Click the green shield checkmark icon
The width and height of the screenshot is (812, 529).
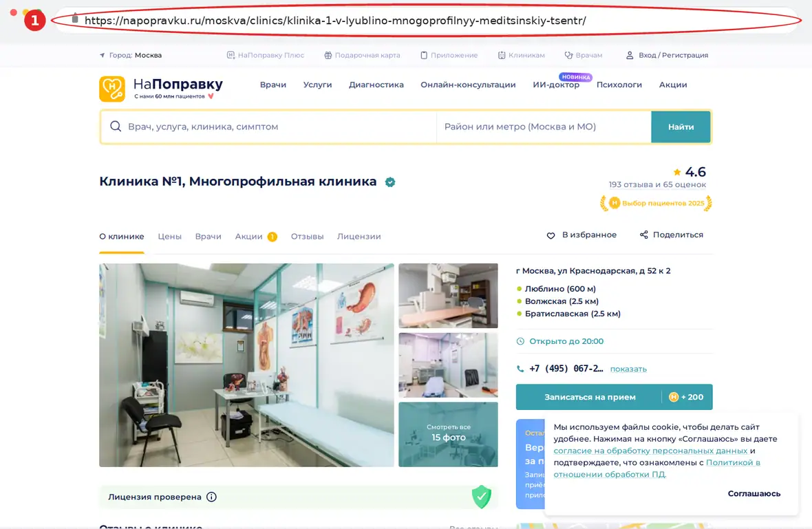[x=482, y=497]
